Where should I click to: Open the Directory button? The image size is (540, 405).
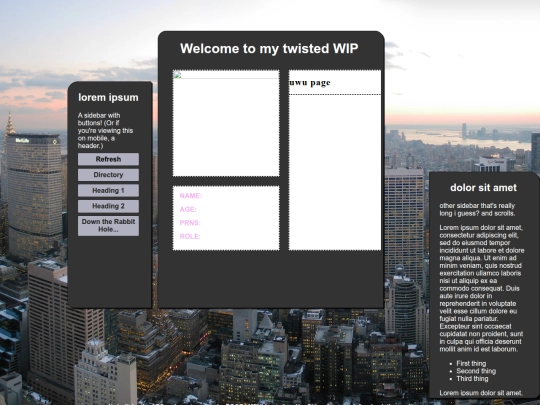click(x=108, y=175)
